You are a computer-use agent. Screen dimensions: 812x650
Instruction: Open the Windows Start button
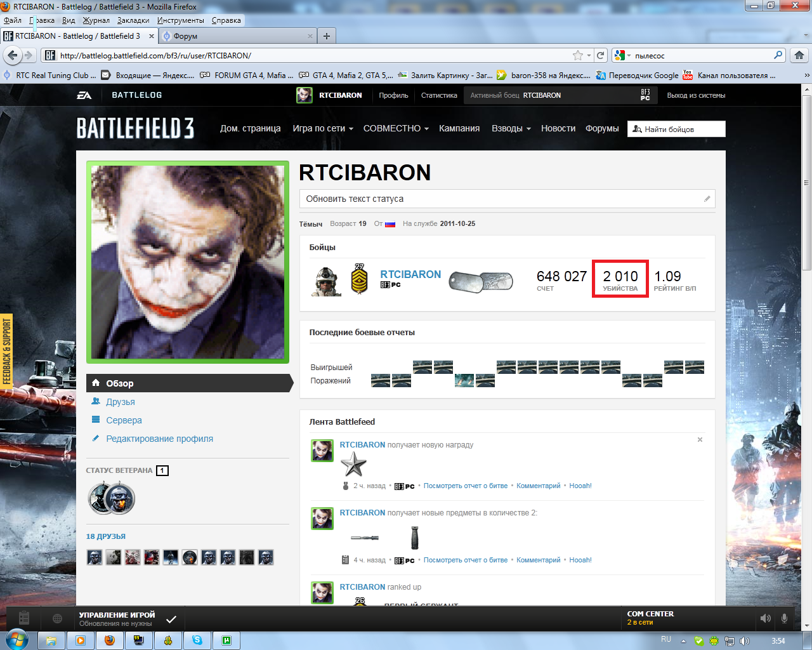pos(16,640)
